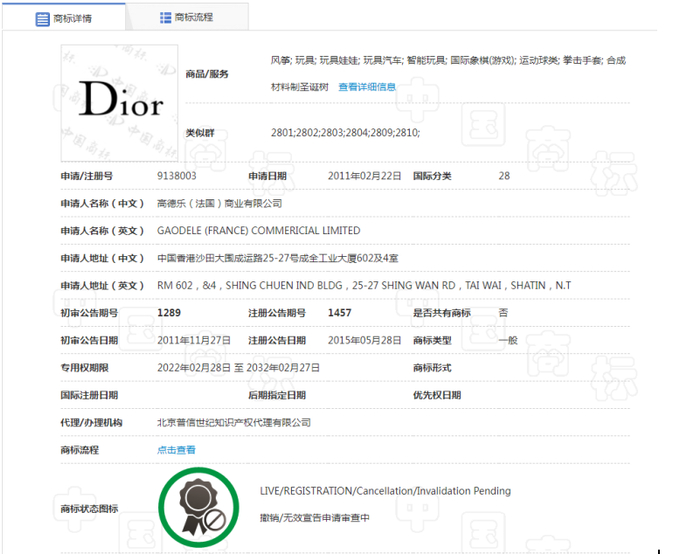Select agency name 北京普信世纪知识产权代理有限公司
The height and width of the screenshot is (554, 700).
tap(233, 423)
